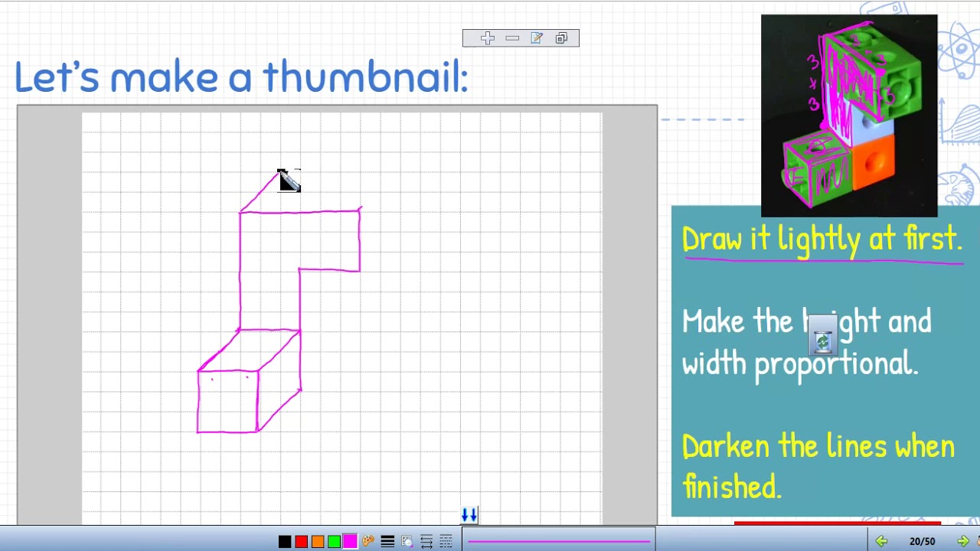Click the 20/50 page counter
980x551 pixels.
click(922, 542)
